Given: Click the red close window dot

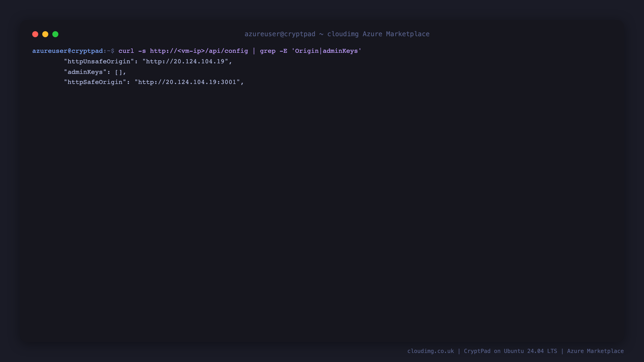Looking at the screenshot, I should [35, 34].
